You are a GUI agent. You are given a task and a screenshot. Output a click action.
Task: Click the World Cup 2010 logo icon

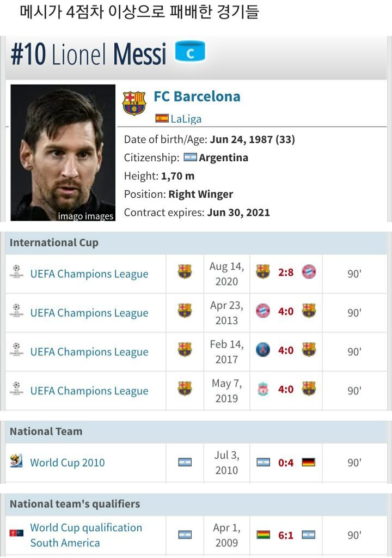[16, 462]
